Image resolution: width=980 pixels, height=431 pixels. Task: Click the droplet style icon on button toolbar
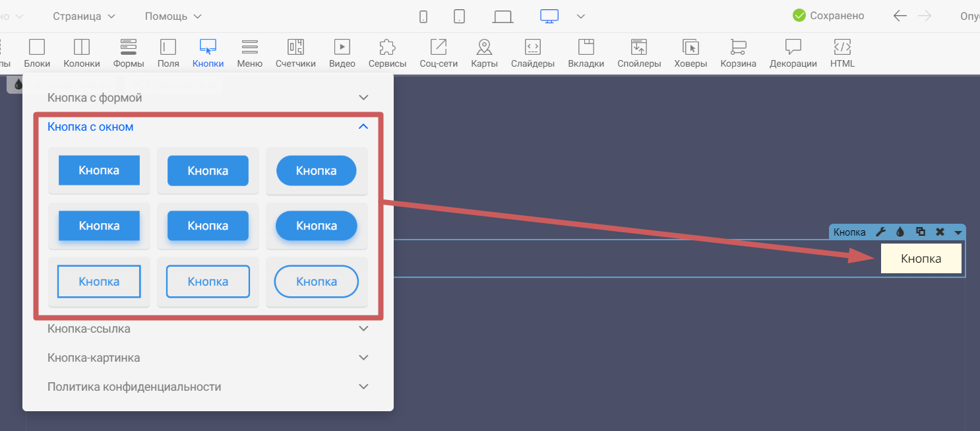pyautogui.click(x=900, y=232)
